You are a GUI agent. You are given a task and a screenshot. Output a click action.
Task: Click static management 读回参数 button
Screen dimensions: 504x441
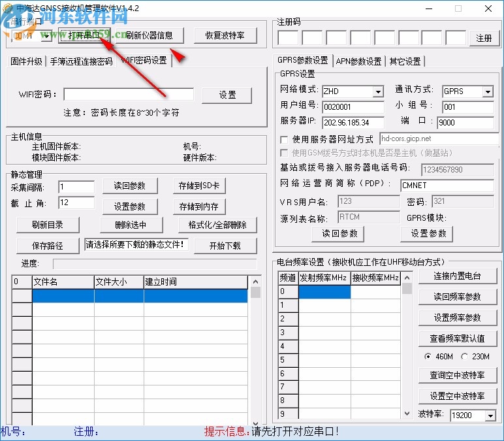[x=130, y=186]
